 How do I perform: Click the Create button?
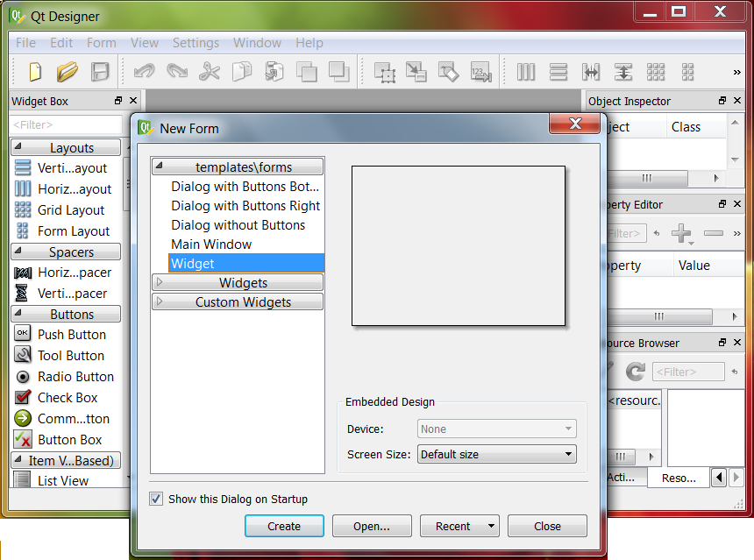[284, 526]
